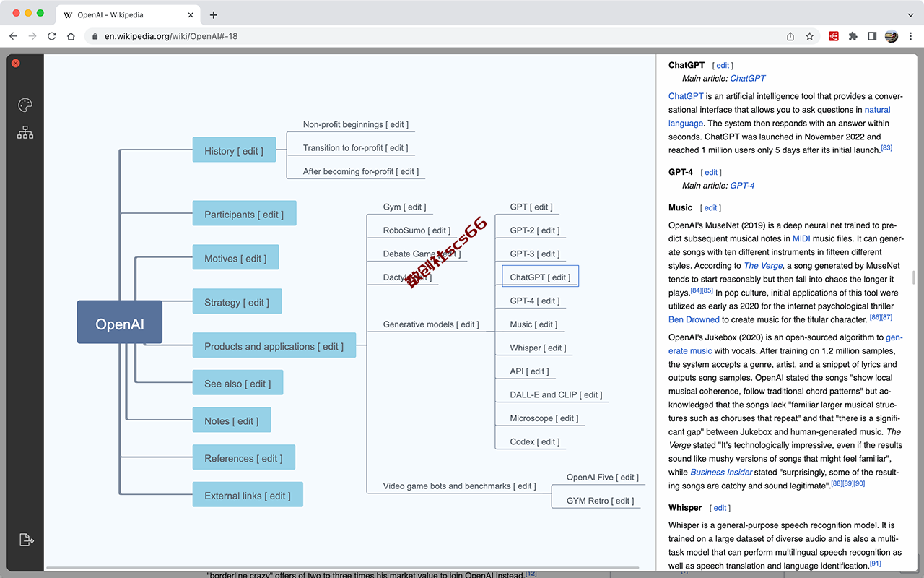Follow the Ben Drowned link
Image resolution: width=924 pixels, height=578 pixels.
694,319
